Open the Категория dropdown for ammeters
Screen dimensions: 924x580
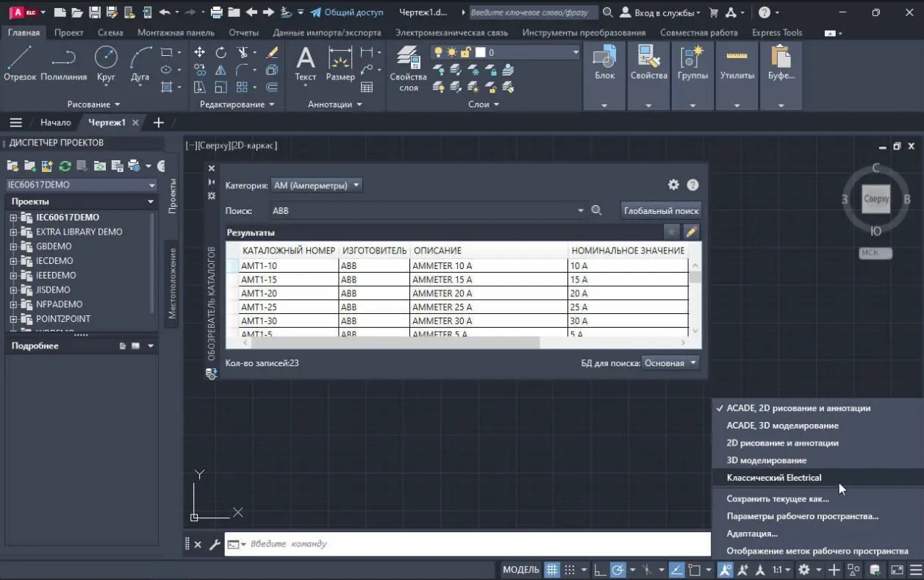click(316, 186)
